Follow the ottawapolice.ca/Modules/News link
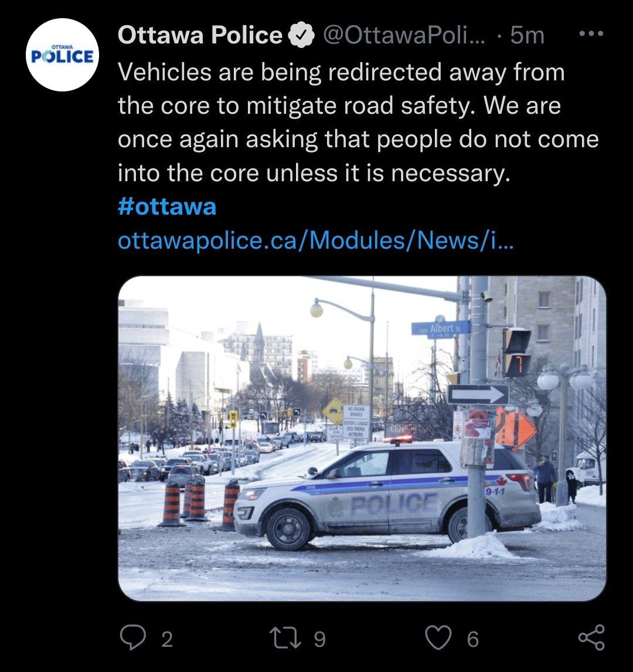633x672 pixels. coord(316,240)
